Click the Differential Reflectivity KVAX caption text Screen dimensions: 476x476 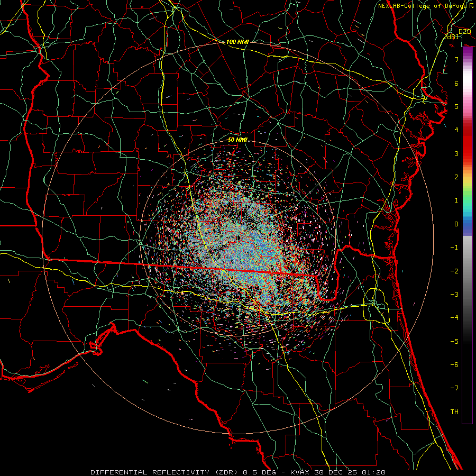click(238, 472)
